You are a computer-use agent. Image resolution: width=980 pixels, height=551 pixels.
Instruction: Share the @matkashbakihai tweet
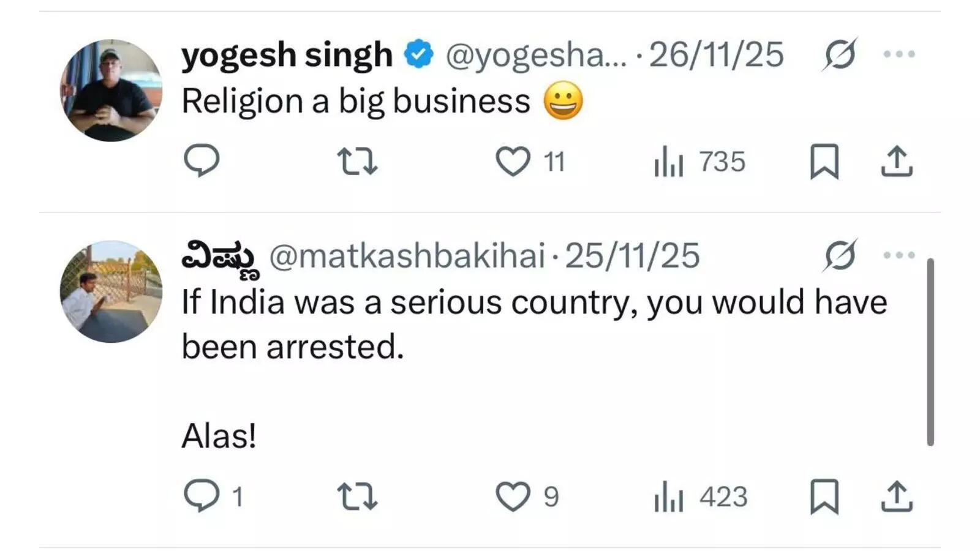point(897,497)
